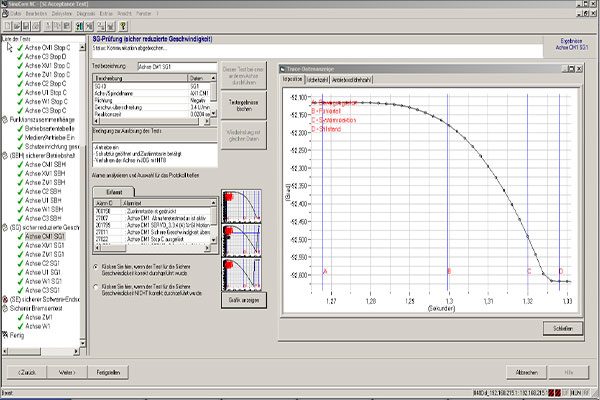Image resolution: width=600 pixels, height=400 pixels.
Task: Click the Copy toolbar icon
Action: pyautogui.click(x=57, y=26)
